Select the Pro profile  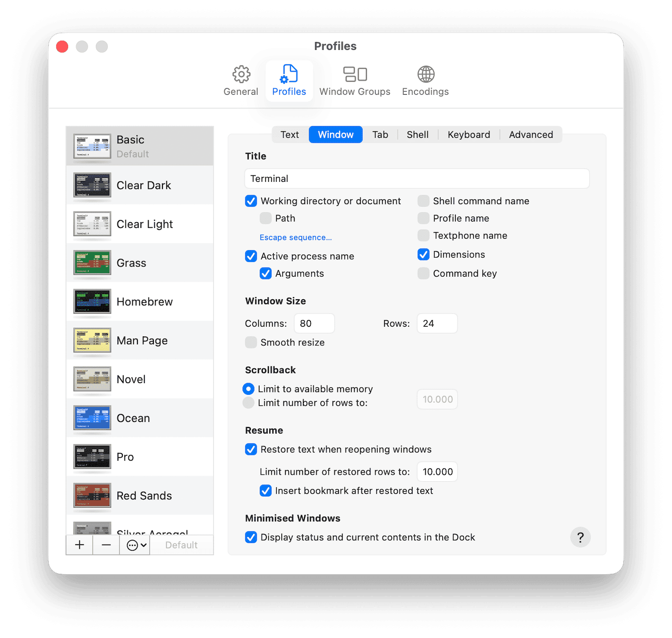(140, 457)
